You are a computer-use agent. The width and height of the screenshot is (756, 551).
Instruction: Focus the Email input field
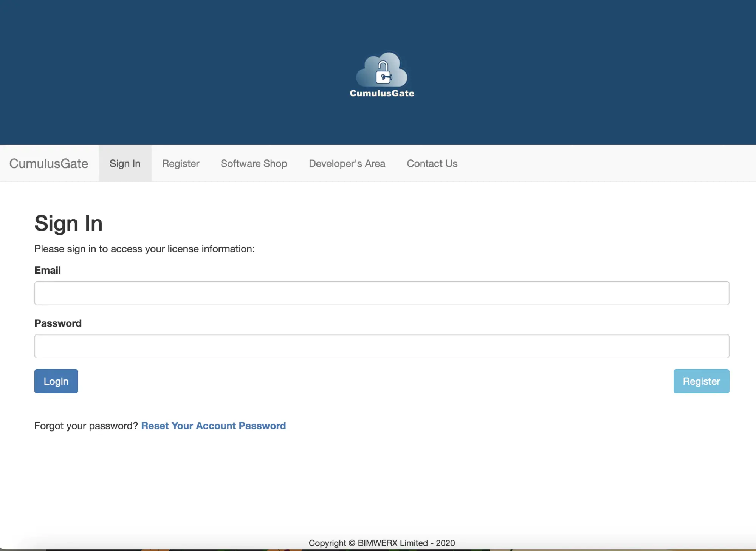click(x=382, y=293)
